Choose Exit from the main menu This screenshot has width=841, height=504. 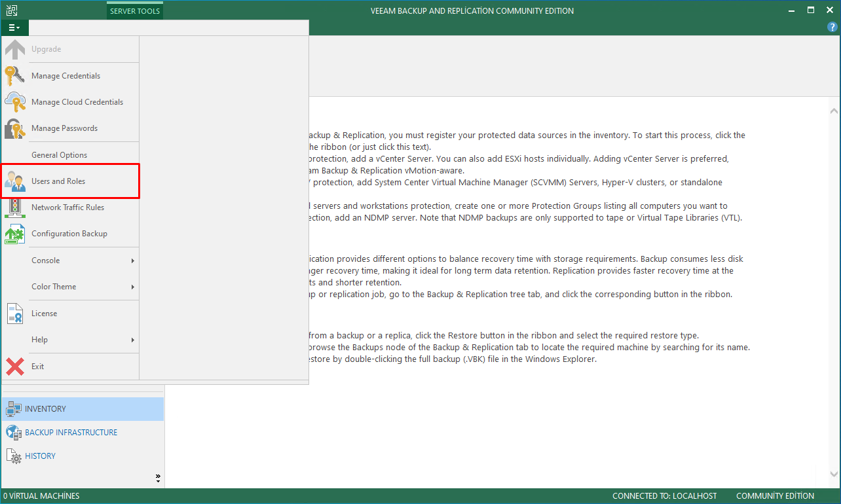71,367
